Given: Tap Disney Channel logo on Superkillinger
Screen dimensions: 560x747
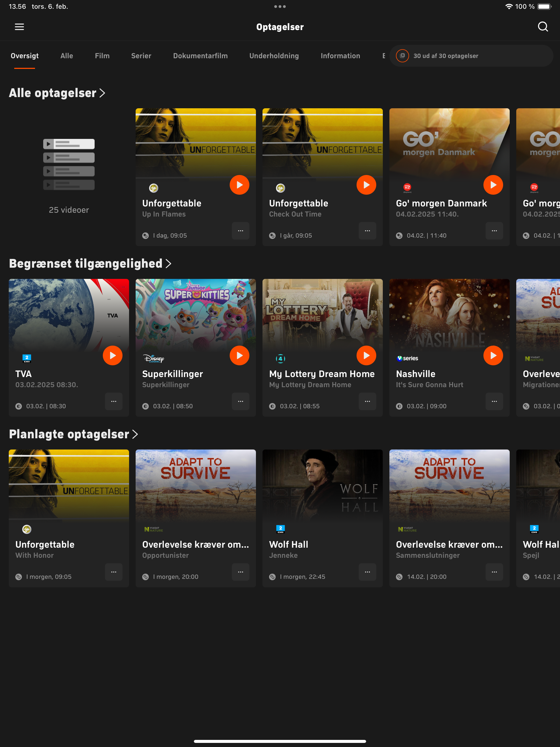Looking at the screenshot, I should coord(154,358).
